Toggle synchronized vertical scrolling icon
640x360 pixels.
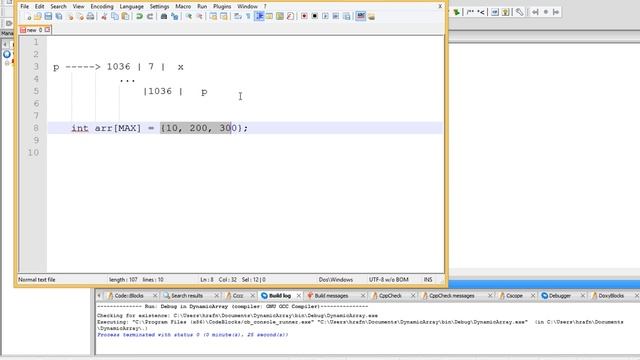pyautogui.click(x=213, y=16)
